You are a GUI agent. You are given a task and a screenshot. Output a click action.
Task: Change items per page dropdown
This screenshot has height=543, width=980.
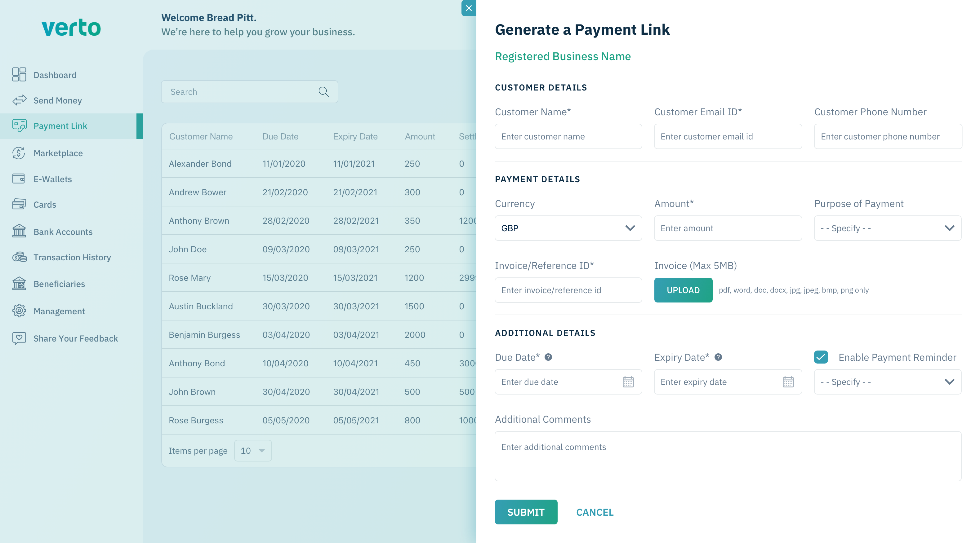coord(253,451)
